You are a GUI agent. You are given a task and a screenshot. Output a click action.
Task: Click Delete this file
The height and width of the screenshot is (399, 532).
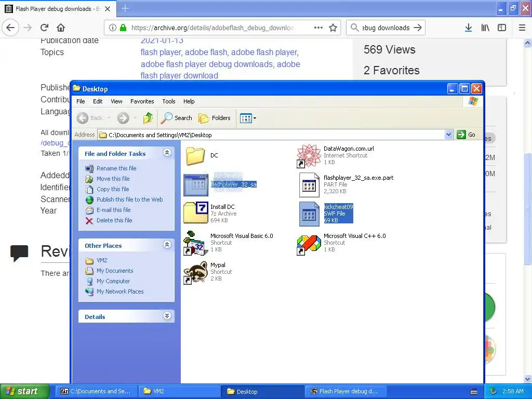click(114, 220)
